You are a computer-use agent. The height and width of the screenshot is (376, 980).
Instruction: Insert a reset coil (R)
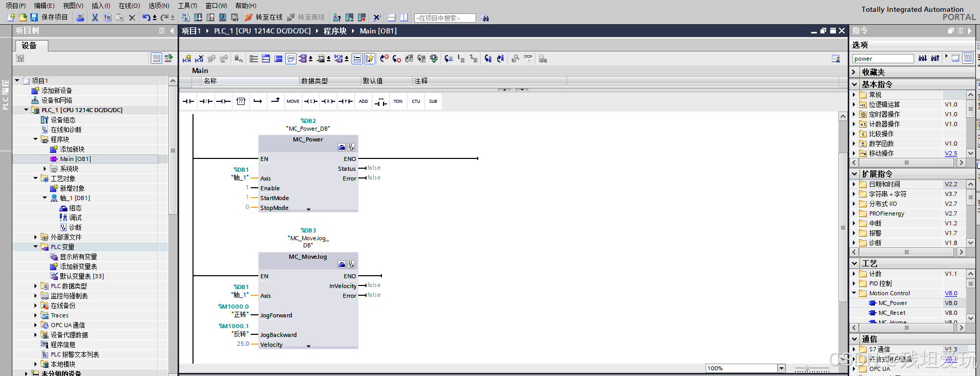pyautogui.click(x=328, y=101)
